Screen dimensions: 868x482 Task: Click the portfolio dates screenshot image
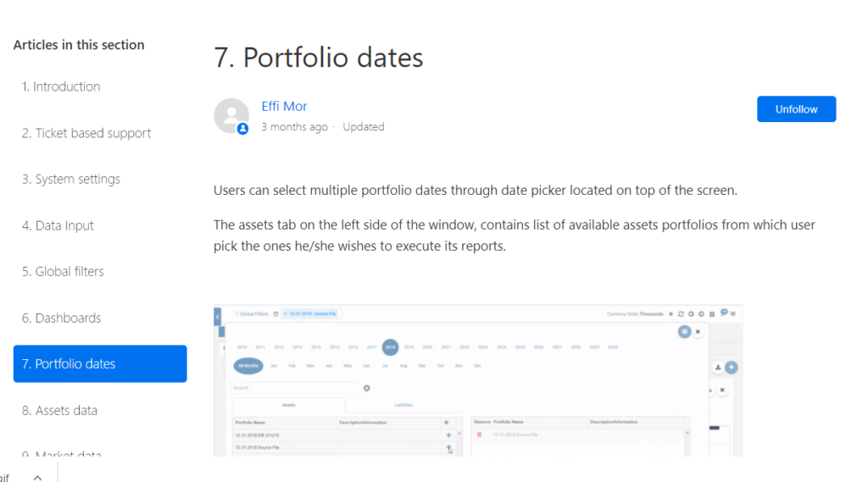pos(478,380)
